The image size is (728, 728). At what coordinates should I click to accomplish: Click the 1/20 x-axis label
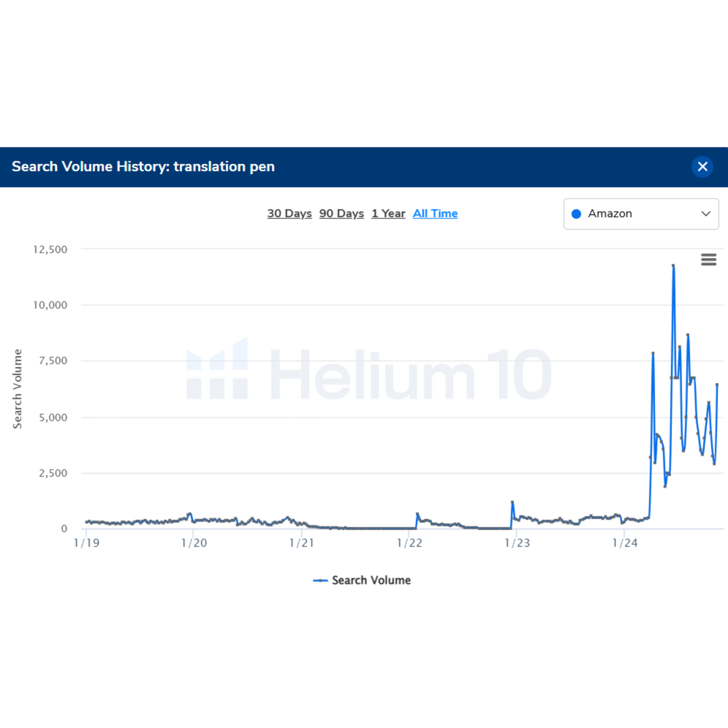(194, 543)
